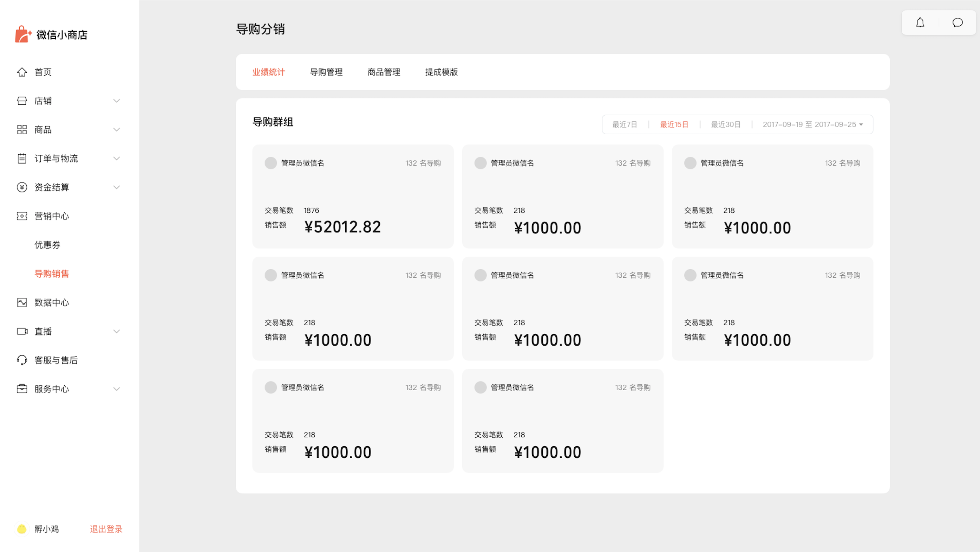
Task: Select the 最近15日 time filter
Action: 674,124
